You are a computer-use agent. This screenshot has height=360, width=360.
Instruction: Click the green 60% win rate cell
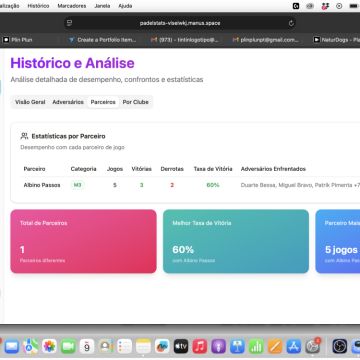(213, 185)
